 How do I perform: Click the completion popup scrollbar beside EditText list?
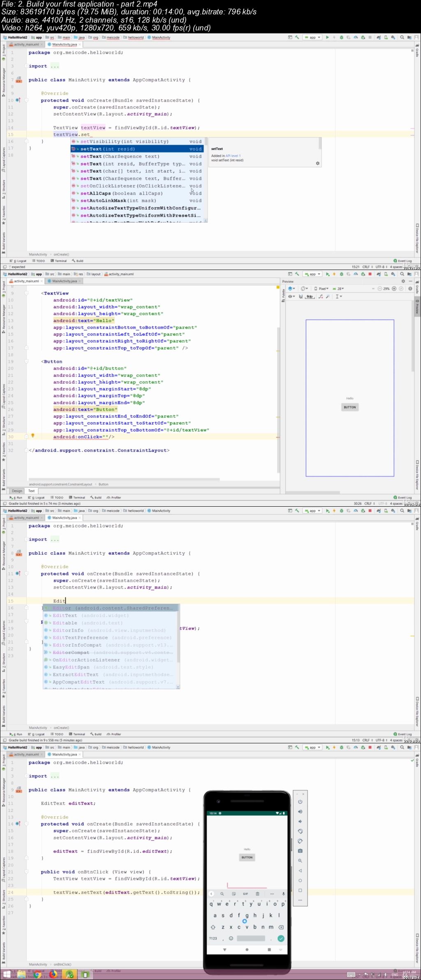(x=178, y=634)
